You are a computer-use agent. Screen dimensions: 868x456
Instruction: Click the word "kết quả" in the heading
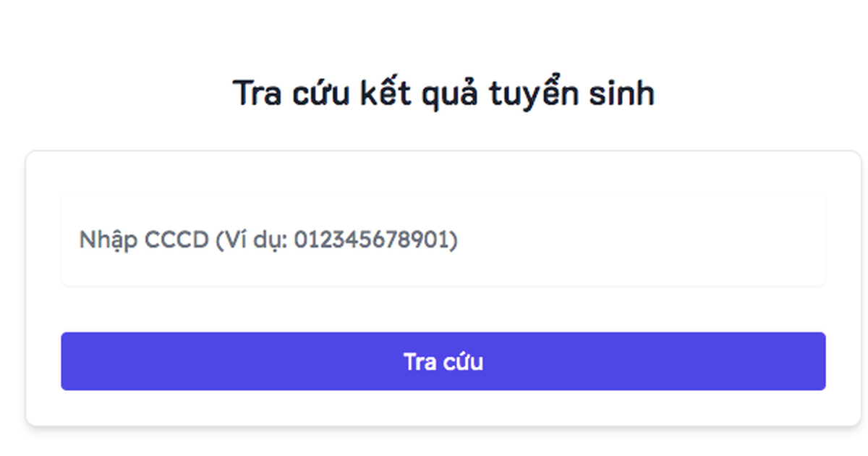[418, 93]
